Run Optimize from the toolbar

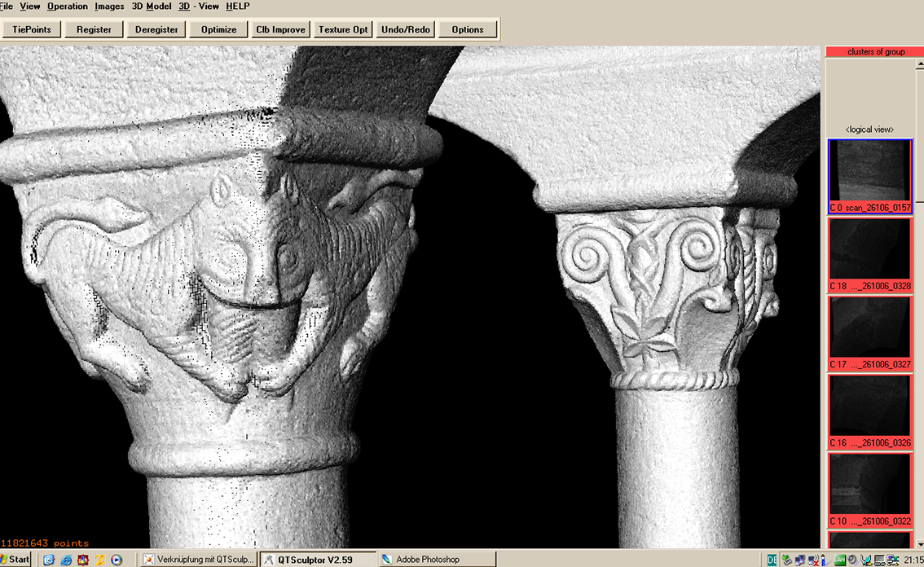click(x=218, y=29)
